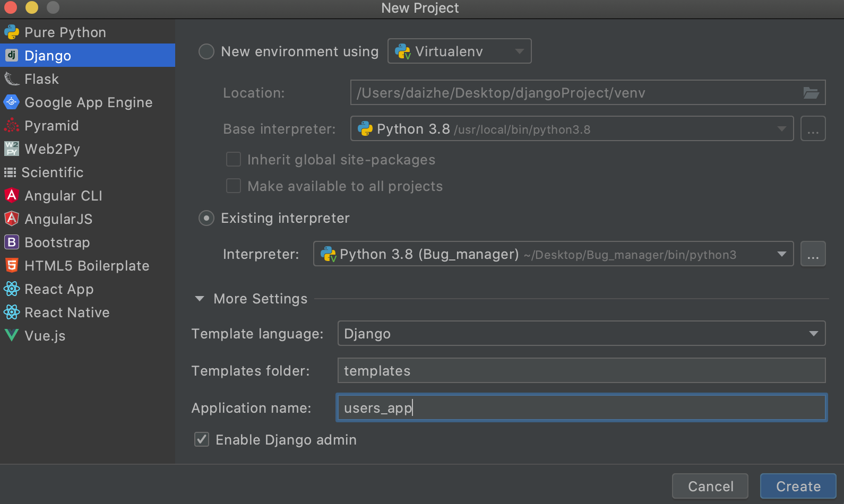
Task: Choose the React App project type
Action: [88, 289]
